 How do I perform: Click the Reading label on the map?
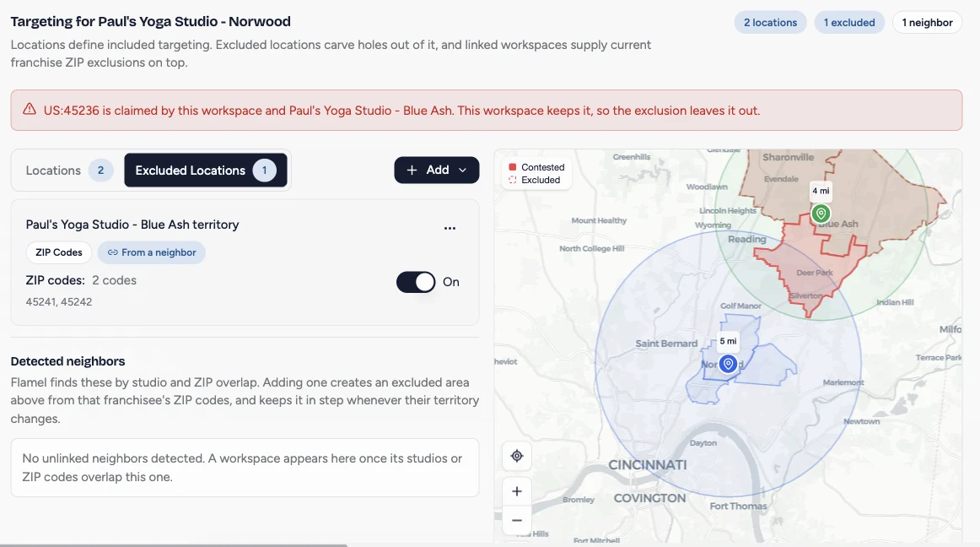747,239
